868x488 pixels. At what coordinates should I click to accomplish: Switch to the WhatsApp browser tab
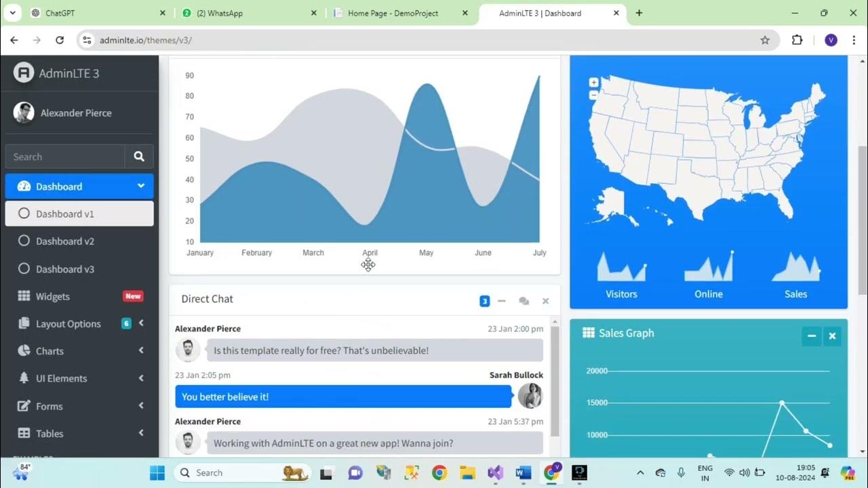tap(250, 13)
